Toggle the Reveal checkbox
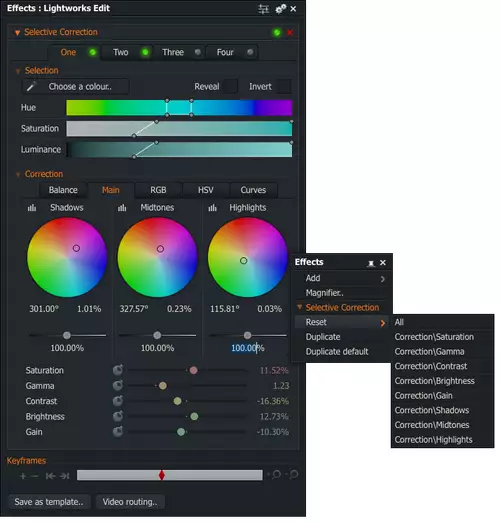The height and width of the screenshot is (523, 500). click(x=230, y=86)
